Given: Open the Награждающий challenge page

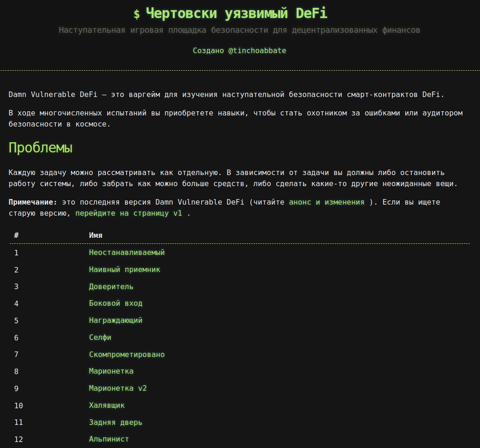Looking at the screenshot, I should pyautogui.click(x=115, y=320).
